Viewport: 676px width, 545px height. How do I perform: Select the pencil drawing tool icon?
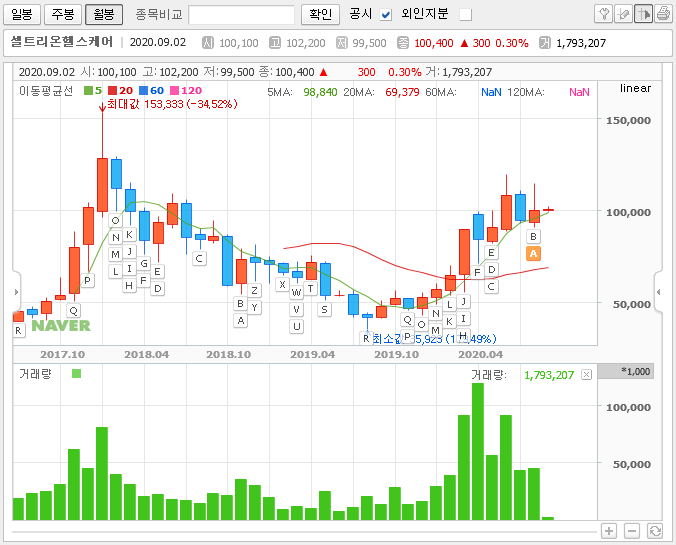pyautogui.click(x=623, y=14)
